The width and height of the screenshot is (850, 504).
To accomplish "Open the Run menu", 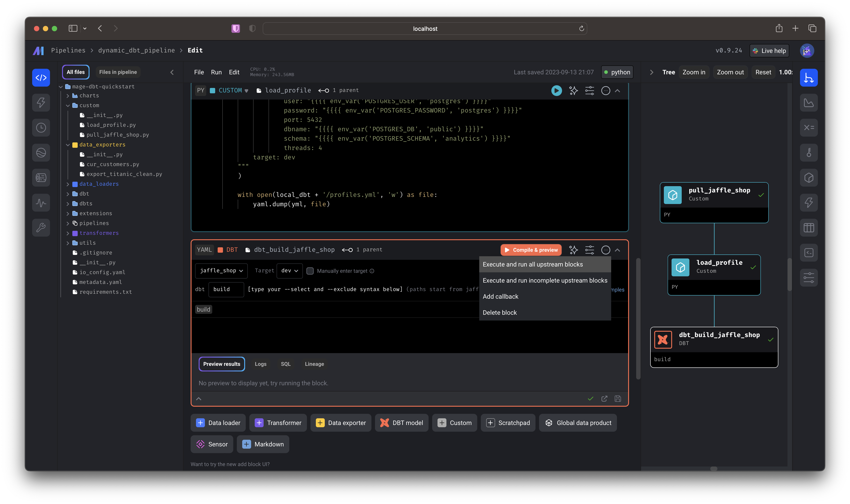I will [x=216, y=72].
